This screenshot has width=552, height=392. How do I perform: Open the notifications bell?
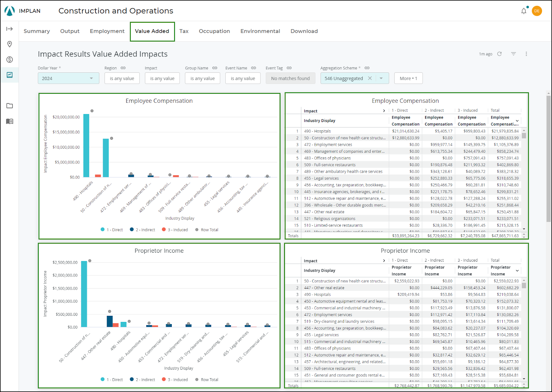[524, 11]
